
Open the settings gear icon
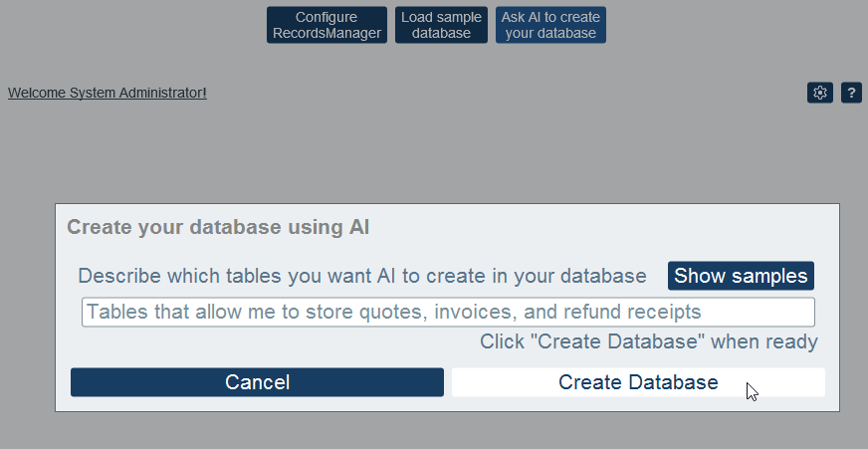[819, 93]
